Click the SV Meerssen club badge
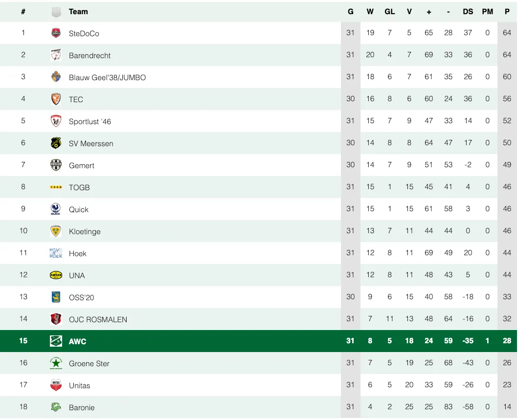 click(56, 143)
